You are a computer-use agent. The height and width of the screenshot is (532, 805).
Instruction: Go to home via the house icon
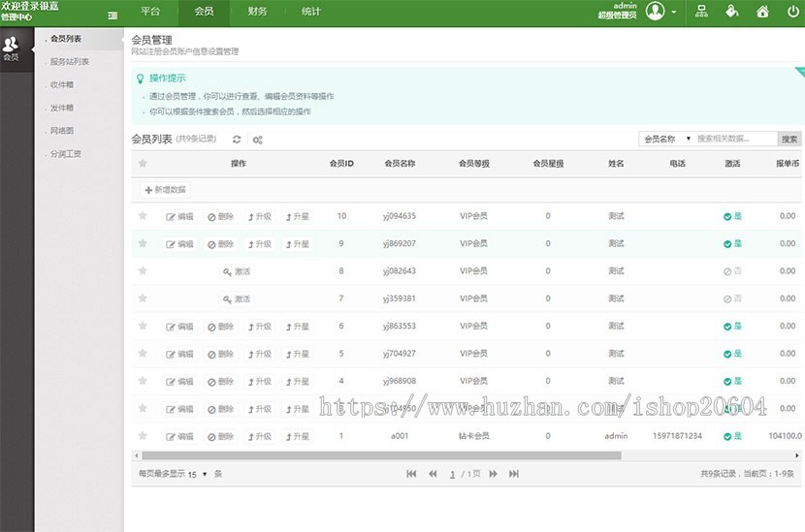tap(763, 12)
